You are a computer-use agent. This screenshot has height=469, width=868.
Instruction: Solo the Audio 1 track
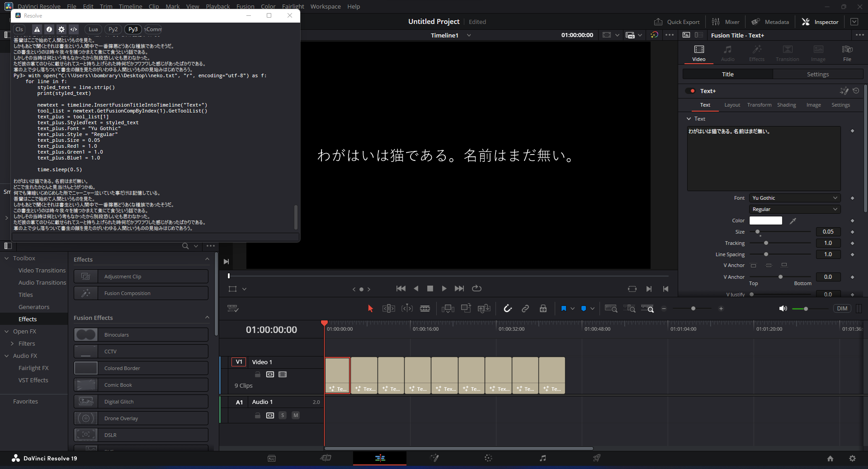tap(283, 415)
